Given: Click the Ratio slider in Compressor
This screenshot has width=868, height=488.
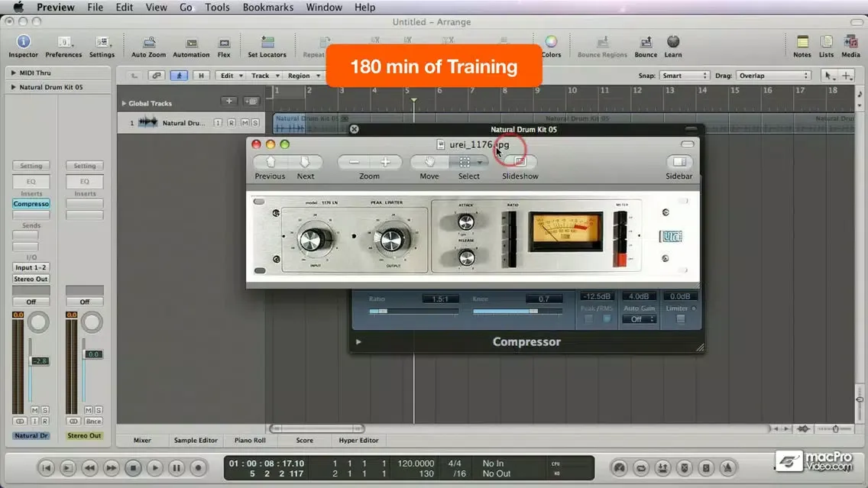Looking at the screenshot, I should tap(413, 312).
